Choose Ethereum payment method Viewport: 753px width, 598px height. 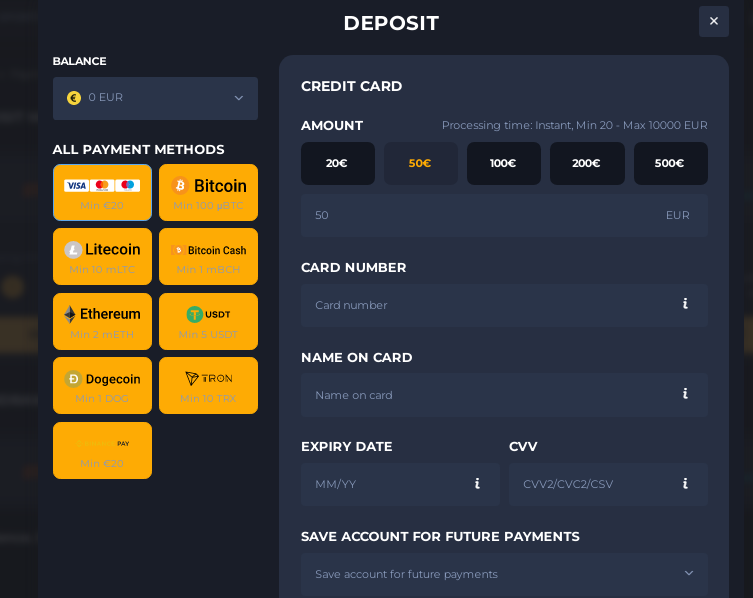102,321
